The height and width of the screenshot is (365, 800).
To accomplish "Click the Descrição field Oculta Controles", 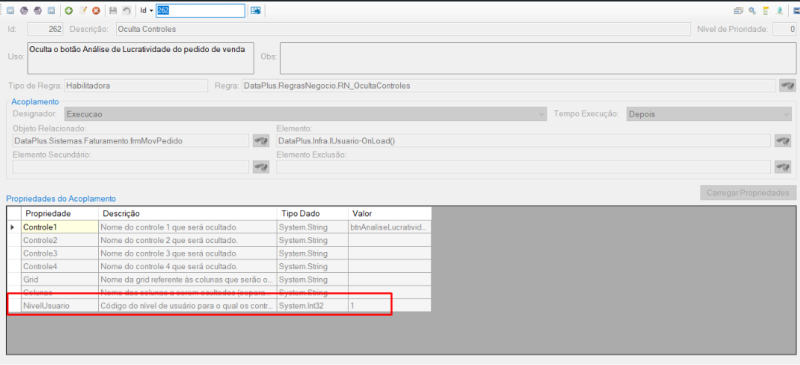I will (x=402, y=29).
